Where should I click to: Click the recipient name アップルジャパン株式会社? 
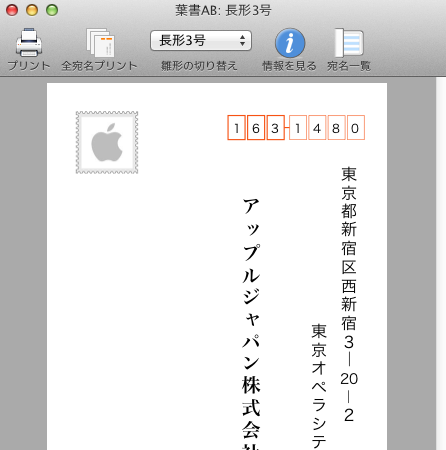(251, 323)
